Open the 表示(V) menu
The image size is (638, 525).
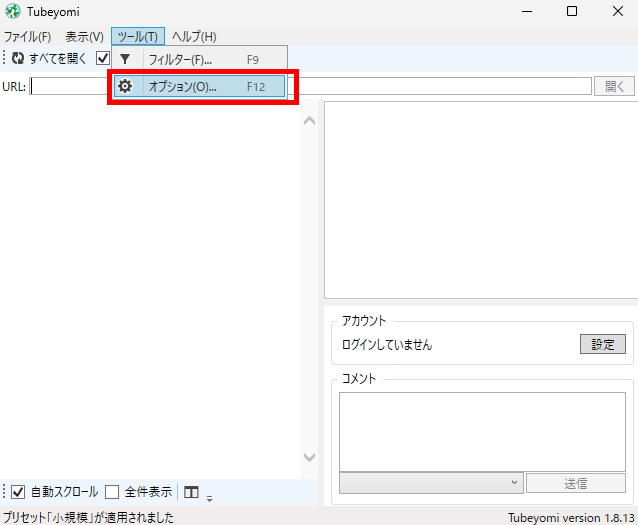click(x=85, y=37)
